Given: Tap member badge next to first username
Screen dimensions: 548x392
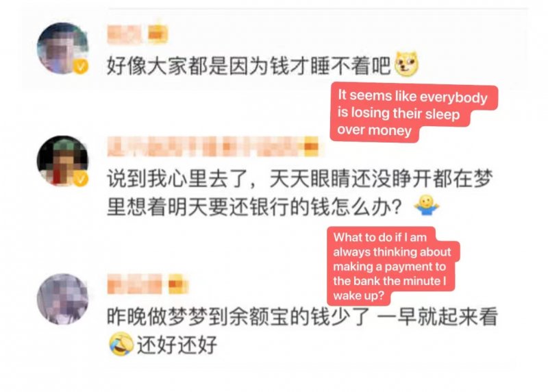Looking at the screenshot, I should click(158, 33).
